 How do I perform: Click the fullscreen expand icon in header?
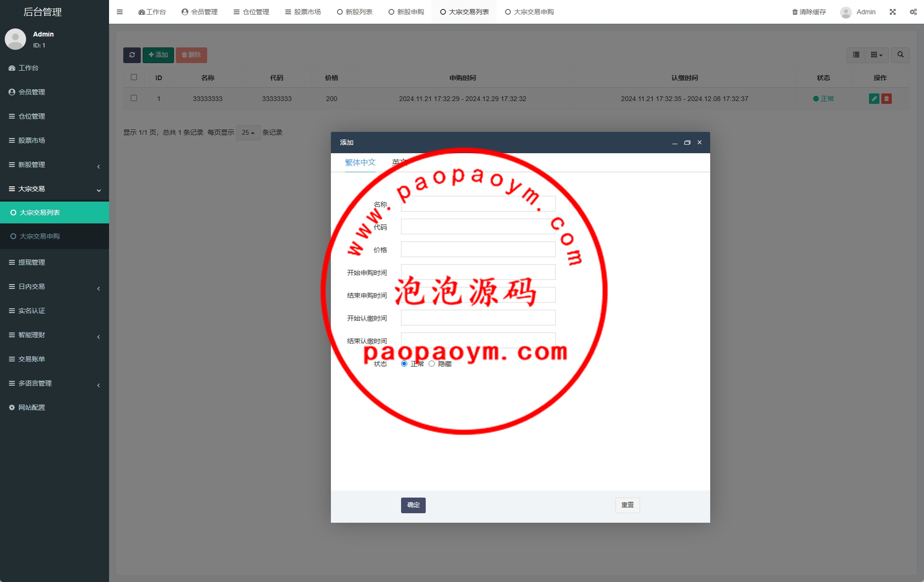click(892, 12)
